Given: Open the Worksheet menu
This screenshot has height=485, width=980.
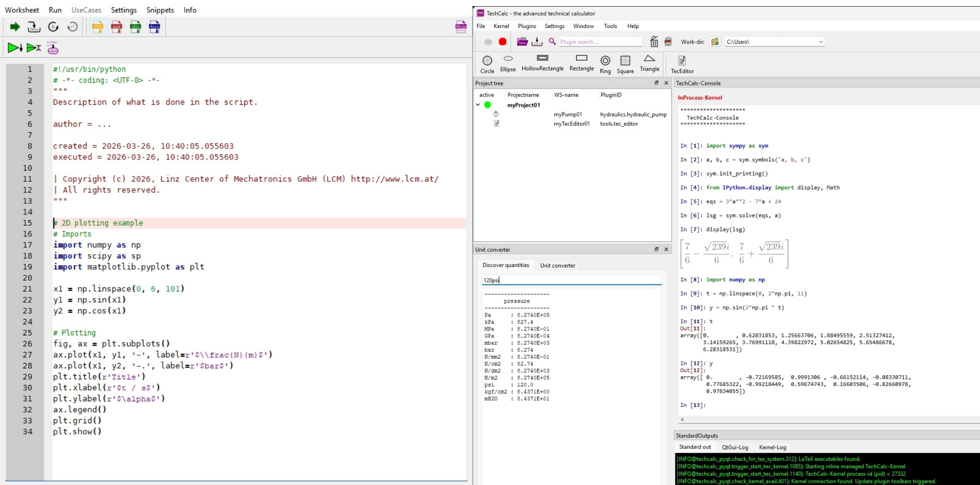Looking at the screenshot, I should (x=22, y=10).
